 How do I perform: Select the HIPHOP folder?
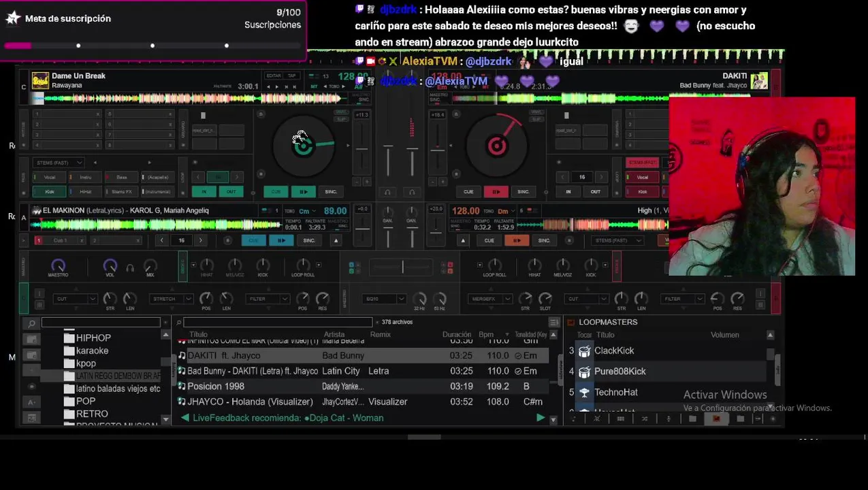point(93,338)
